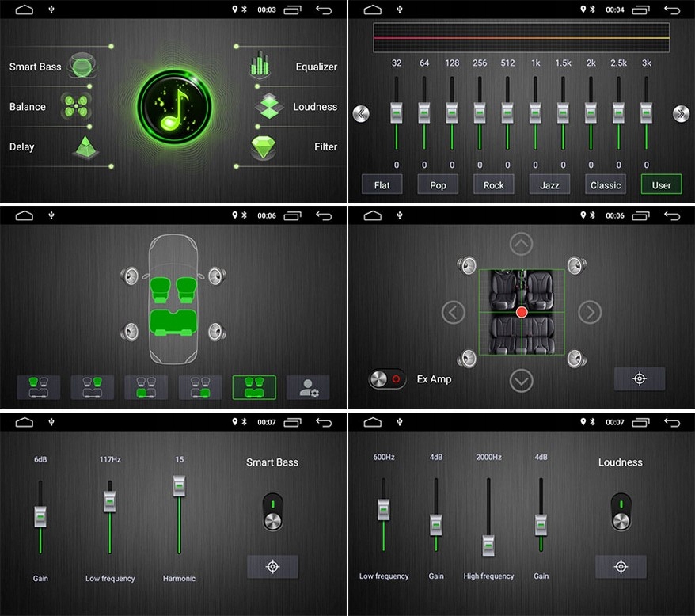This screenshot has height=616, width=695.
Task: Move balance point right with right chevron
Action: tap(590, 312)
